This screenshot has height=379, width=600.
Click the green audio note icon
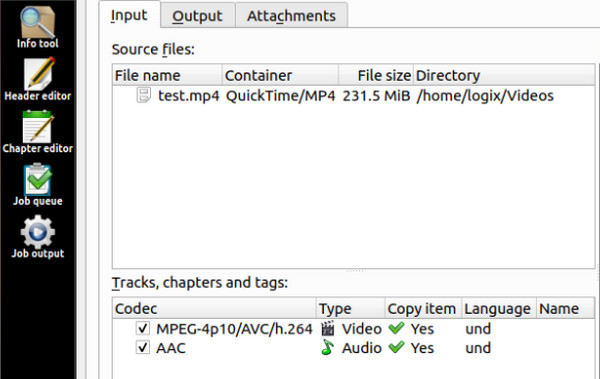tap(327, 348)
